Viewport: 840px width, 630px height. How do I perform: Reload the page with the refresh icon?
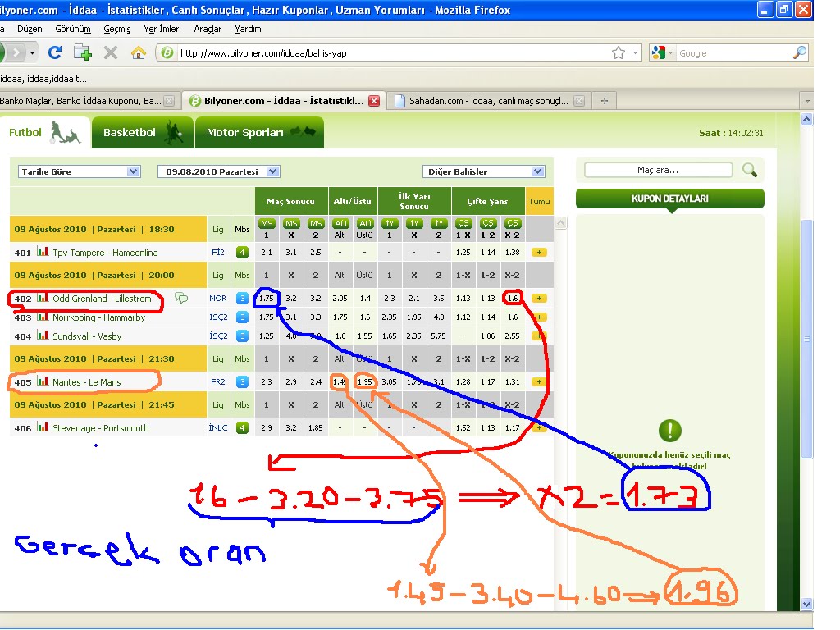(x=55, y=52)
